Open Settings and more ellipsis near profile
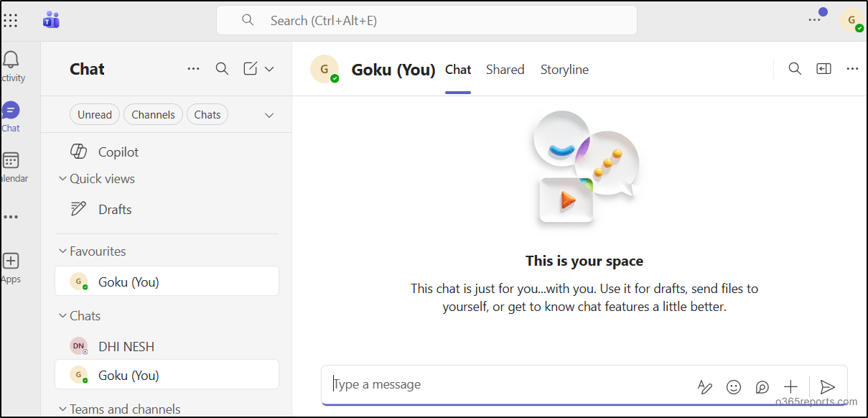The width and height of the screenshot is (868, 418). point(813,20)
